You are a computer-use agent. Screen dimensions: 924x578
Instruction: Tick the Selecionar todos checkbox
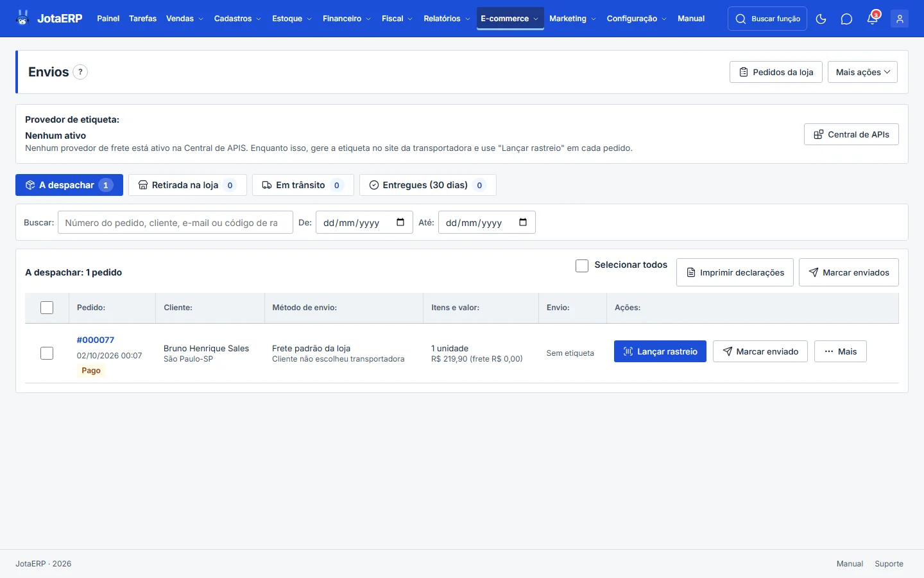click(582, 265)
